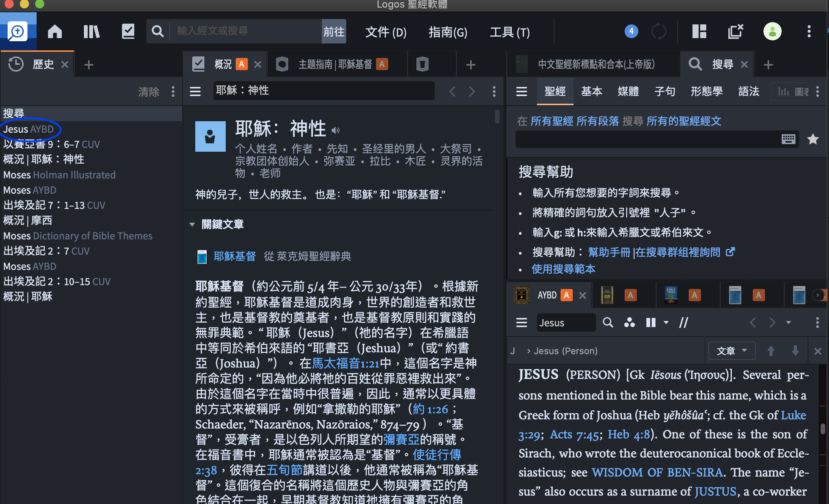The image size is (829, 504).
Task: Close the 概況 Factbook tab
Action: 258,64
